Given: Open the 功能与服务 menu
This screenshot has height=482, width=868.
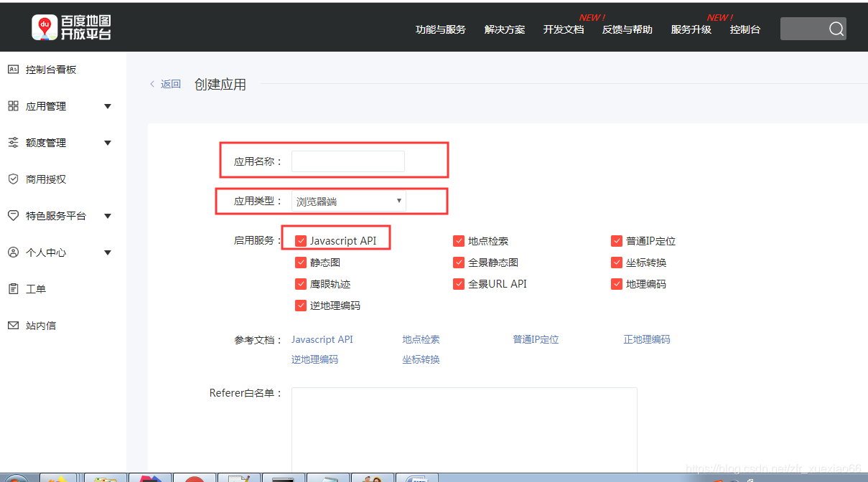Looking at the screenshot, I should (441, 29).
